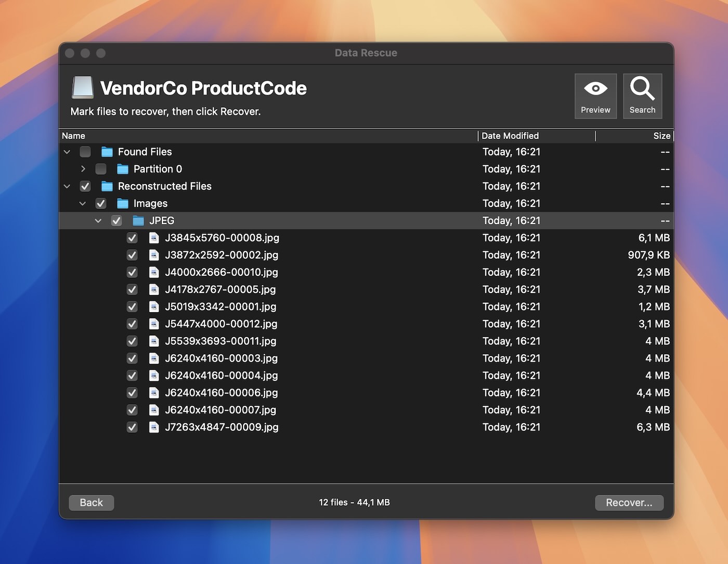Screen dimensions: 728x564
Task: Uncheck the J4000x2666-00010.jpg checkbox
Action: [x=132, y=272]
